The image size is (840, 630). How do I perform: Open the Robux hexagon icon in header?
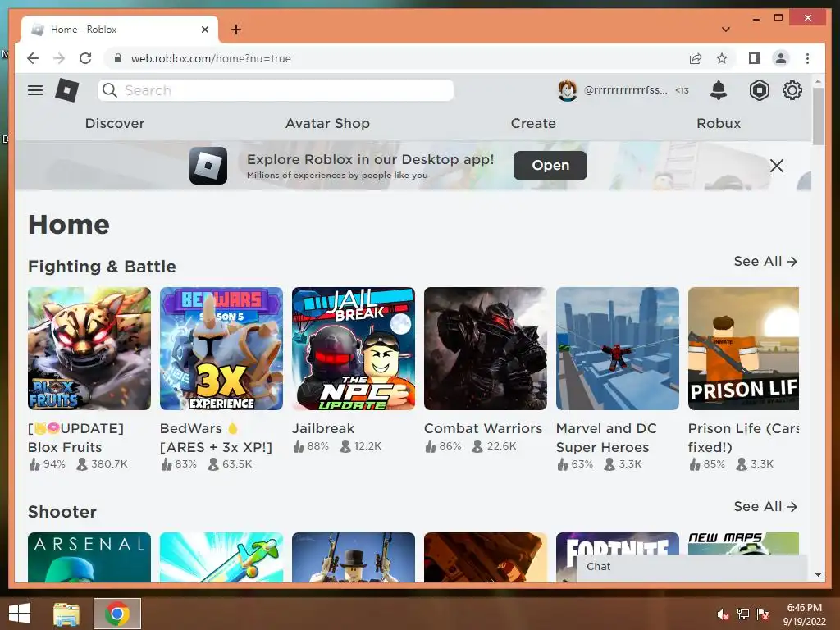tap(759, 90)
